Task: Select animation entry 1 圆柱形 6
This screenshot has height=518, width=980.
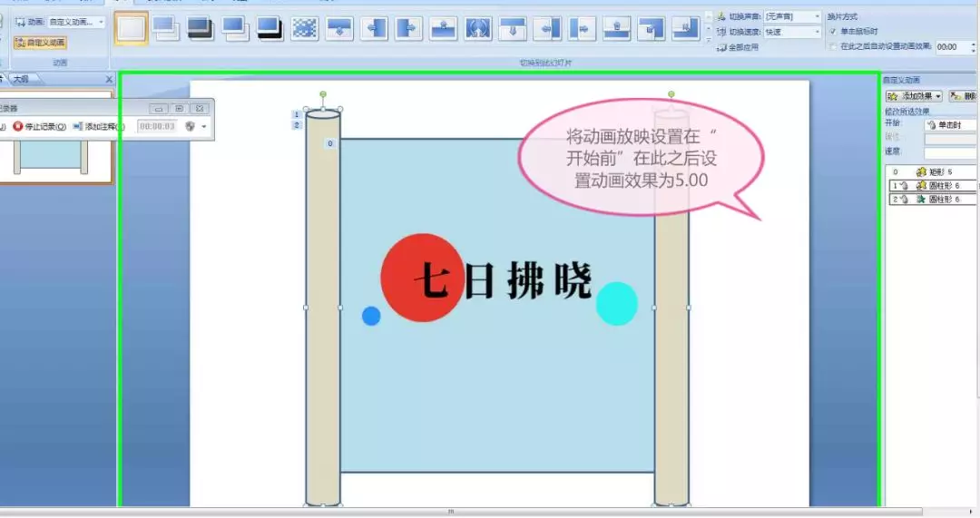Action: click(x=932, y=186)
